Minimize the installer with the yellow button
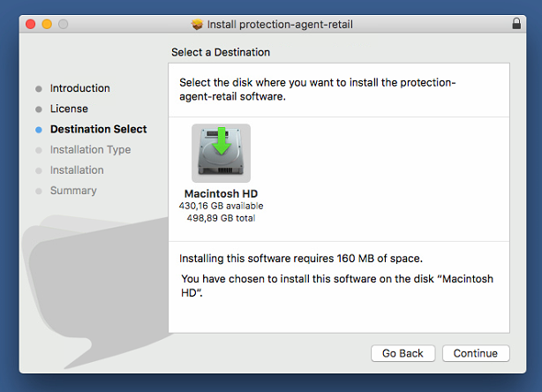The width and height of the screenshot is (542, 392). pyautogui.click(x=47, y=24)
